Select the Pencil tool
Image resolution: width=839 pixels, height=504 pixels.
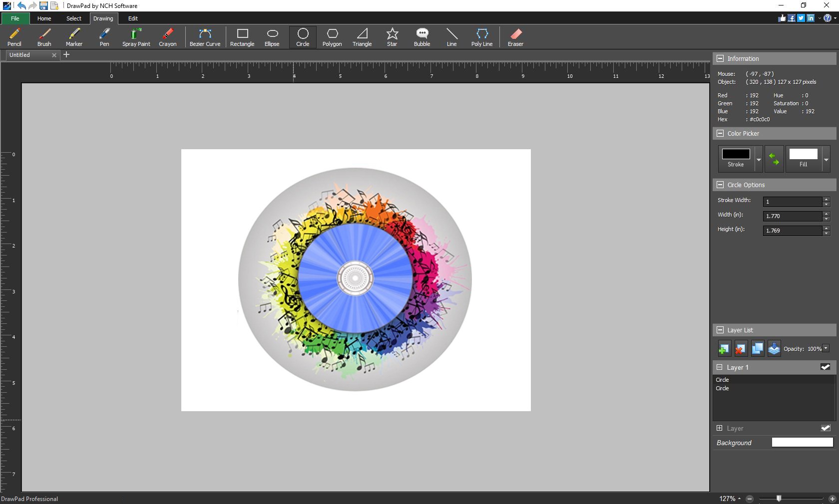point(14,37)
